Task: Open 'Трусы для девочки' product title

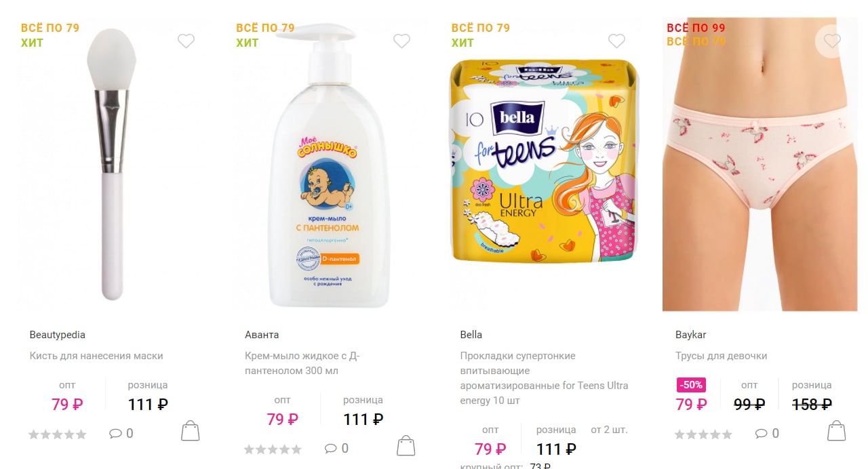Action: 721,356
